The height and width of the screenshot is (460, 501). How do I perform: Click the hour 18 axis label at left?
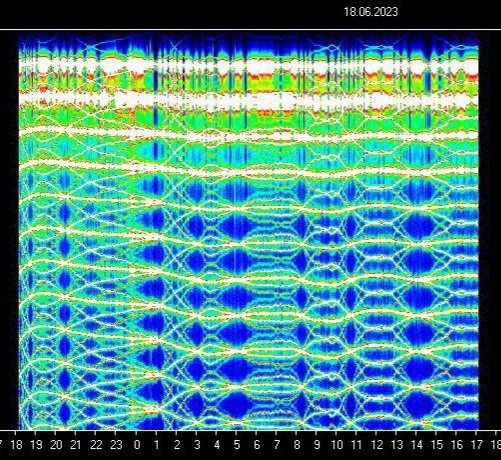16,445
